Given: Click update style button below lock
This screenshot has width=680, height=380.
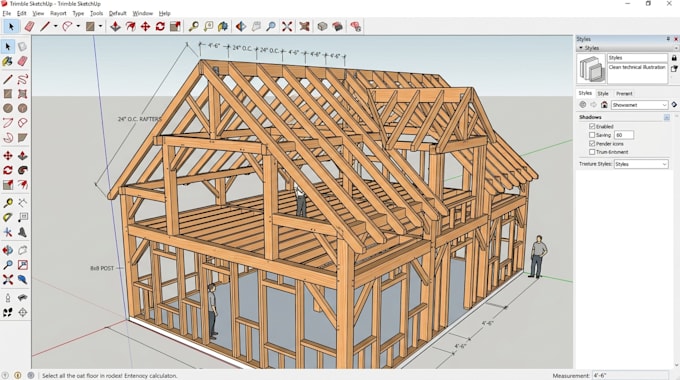Looking at the screenshot, I should [674, 69].
